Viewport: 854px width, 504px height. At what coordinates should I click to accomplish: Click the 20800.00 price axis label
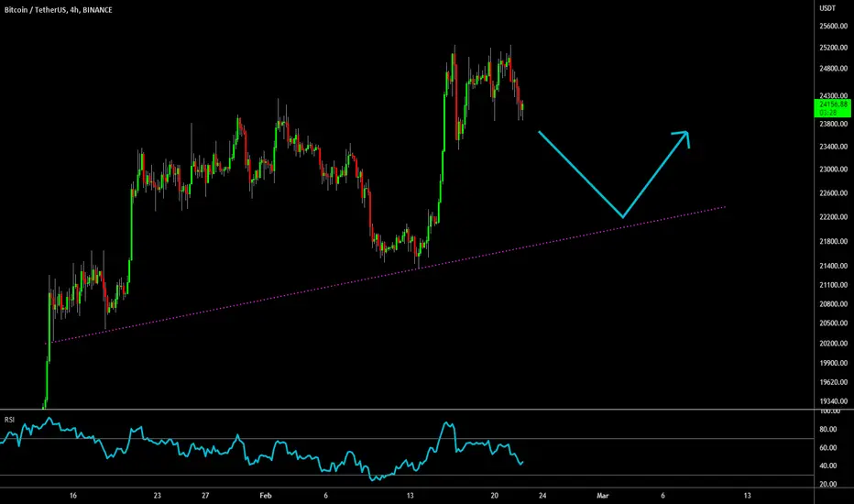(833, 304)
